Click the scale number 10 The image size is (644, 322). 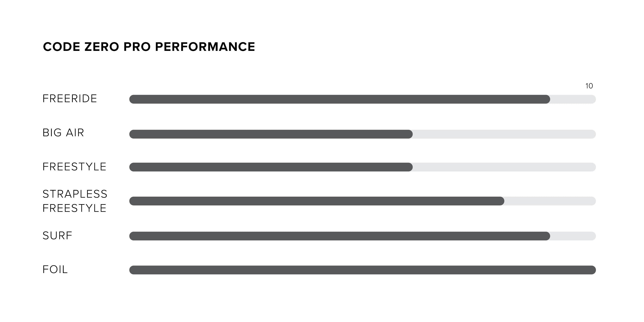(x=589, y=86)
